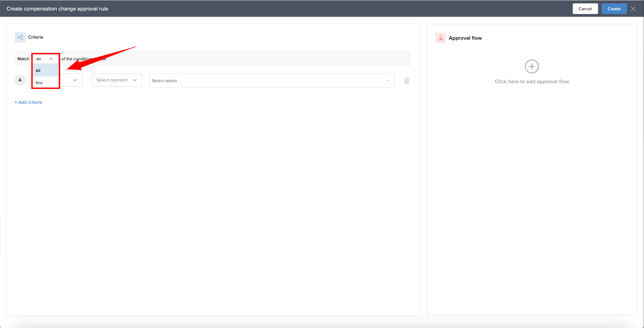Close the dialog with the X icon
The height and width of the screenshot is (328, 644).
[633, 9]
